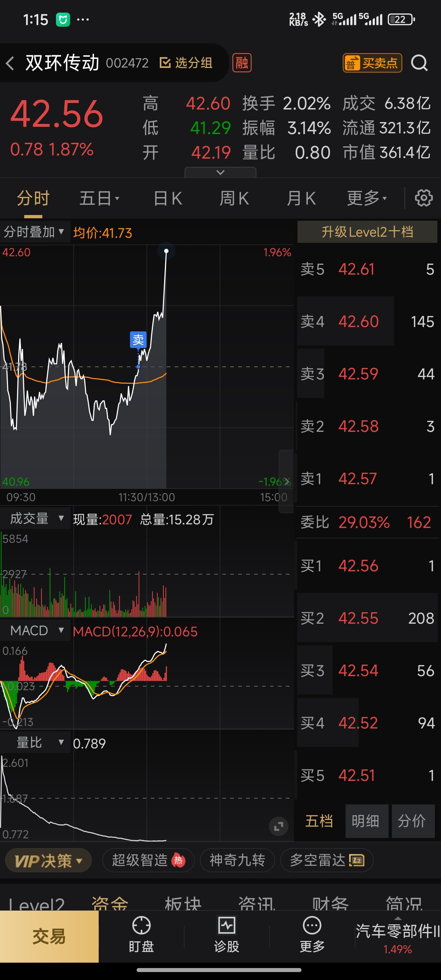Open 五日 five-day dropdown tab
Viewport: 441px width, 980px height.
point(99,198)
